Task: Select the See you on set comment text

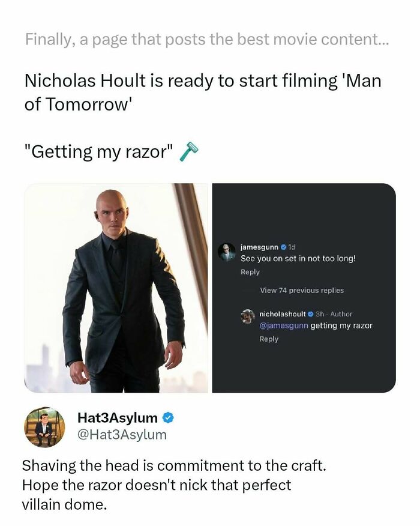Action: coord(298,258)
